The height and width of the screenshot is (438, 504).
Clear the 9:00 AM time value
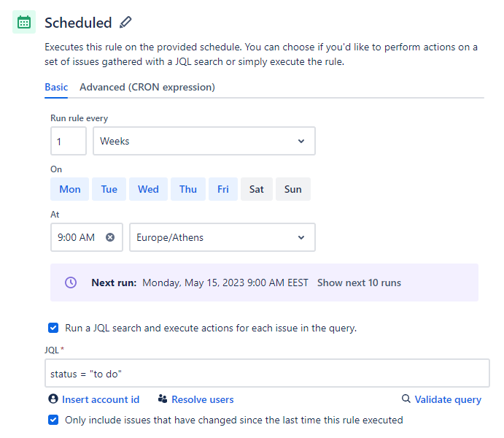click(110, 237)
